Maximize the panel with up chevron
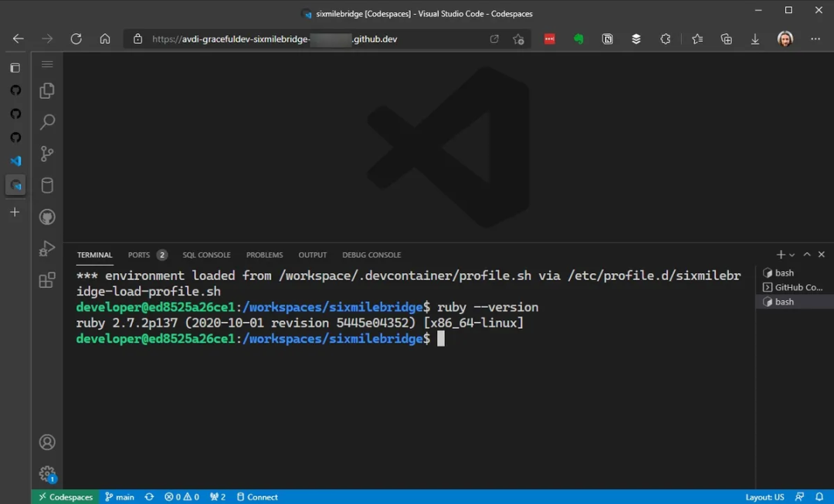 coord(807,255)
